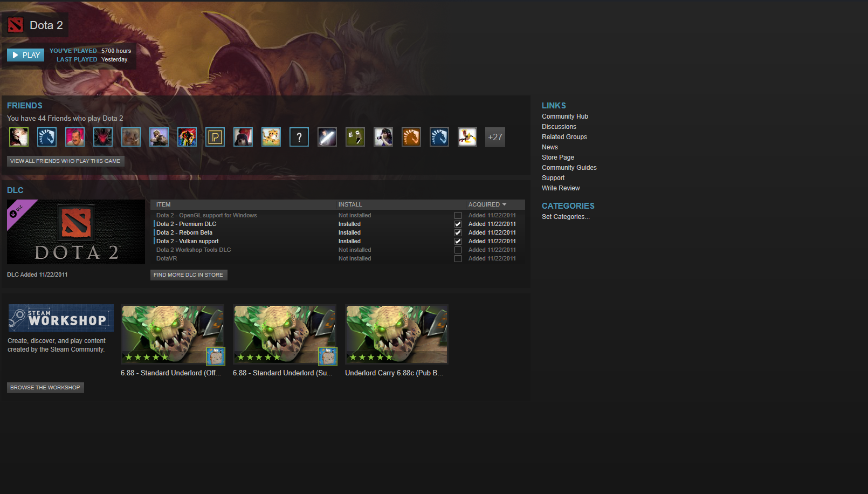Image resolution: width=868 pixels, height=494 pixels.
Task: Click the +27 more friends tile
Action: coord(495,137)
